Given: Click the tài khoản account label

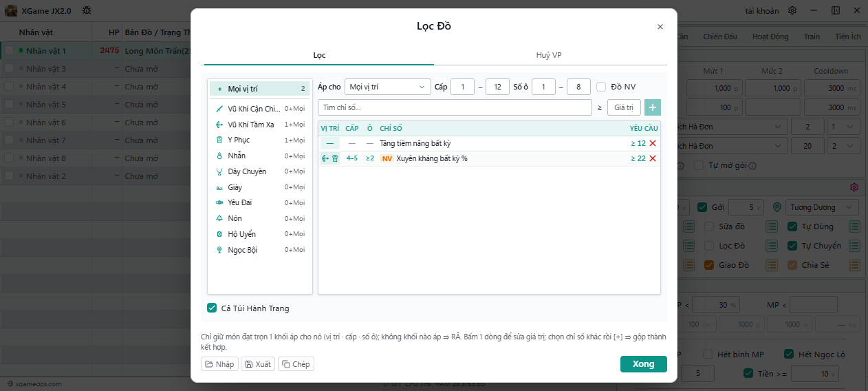Looking at the screenshot, I should [x=762, y=10].
